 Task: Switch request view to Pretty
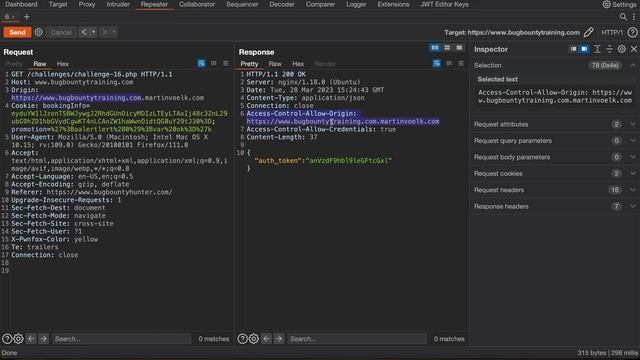[x=14, y=64]
